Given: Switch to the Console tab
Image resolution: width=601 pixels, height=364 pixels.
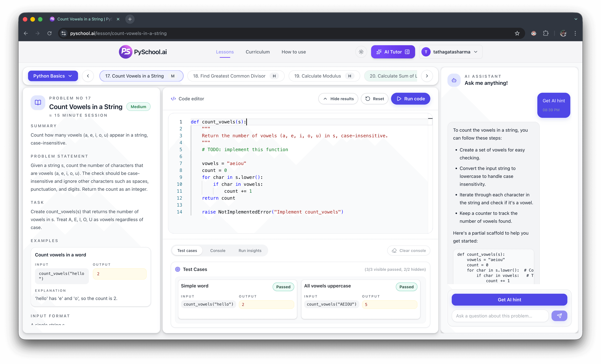Looking at the screenshot, I should [218, 250].
